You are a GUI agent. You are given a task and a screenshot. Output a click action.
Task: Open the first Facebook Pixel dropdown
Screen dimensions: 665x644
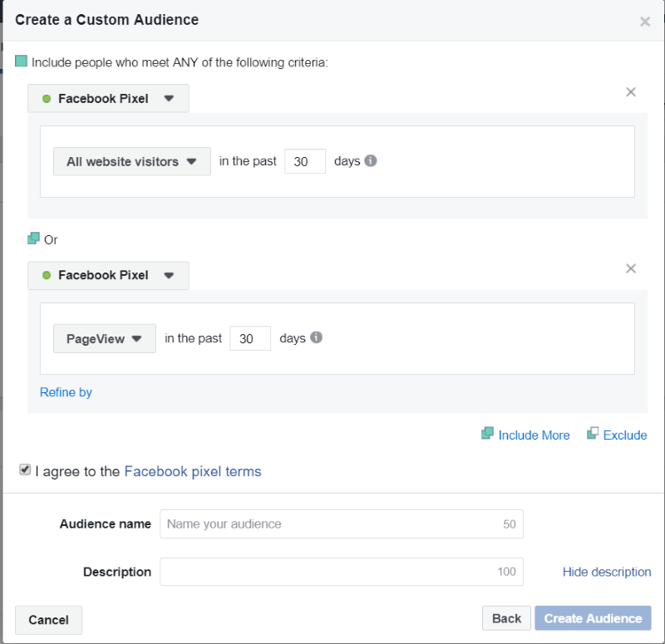pos(108,98)
